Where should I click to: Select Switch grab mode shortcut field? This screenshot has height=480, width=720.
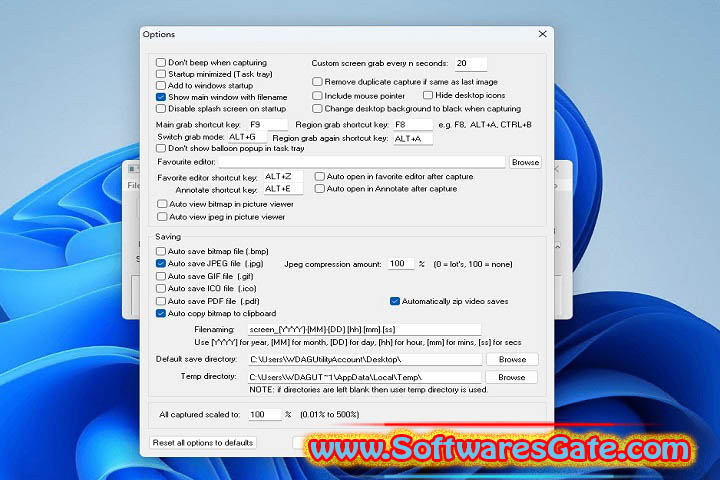click(247, 137)
